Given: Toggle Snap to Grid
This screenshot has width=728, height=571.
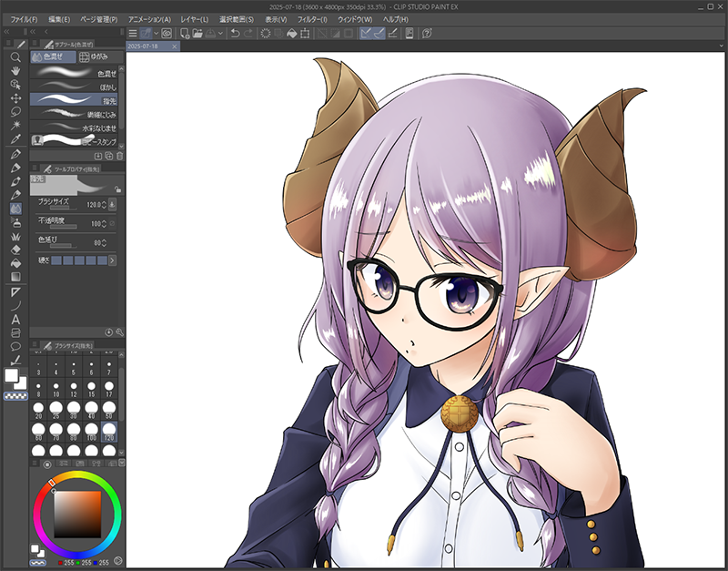Looking at the screenshot, I should click(392, 34).
